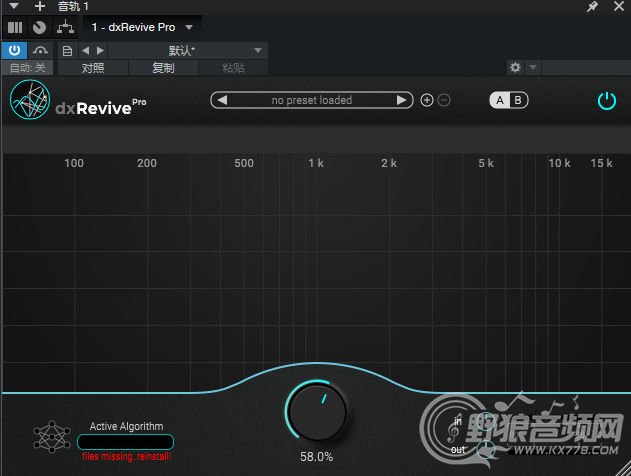Open the 默认 preset dropdown
Viewport: 631px width, 476px height.
[188, 51]
